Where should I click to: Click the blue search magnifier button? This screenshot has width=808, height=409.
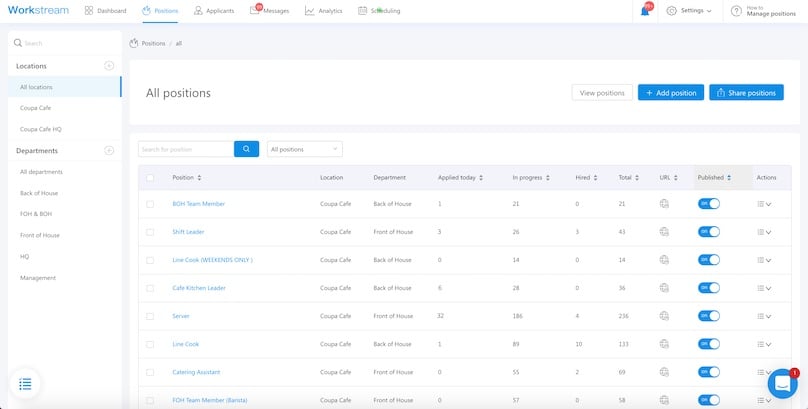246,149
